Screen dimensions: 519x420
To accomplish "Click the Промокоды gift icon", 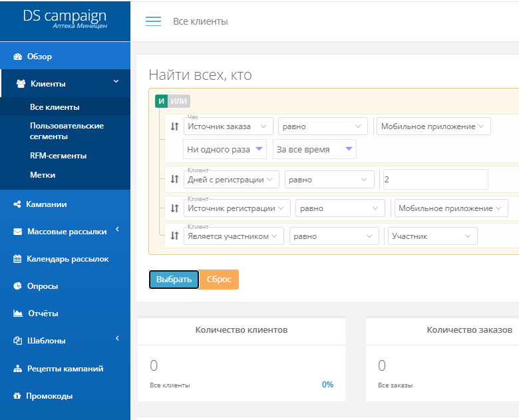I will tap(17, 396).
